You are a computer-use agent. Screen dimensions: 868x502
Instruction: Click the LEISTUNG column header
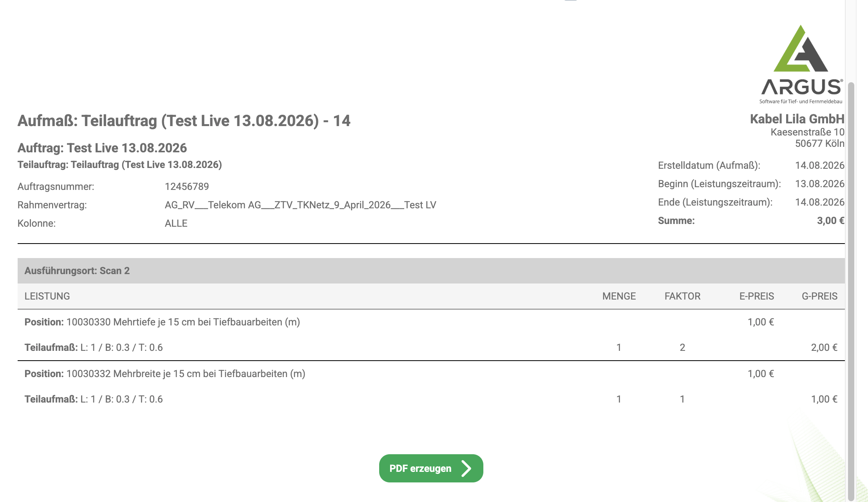click(x=47, y=296)
